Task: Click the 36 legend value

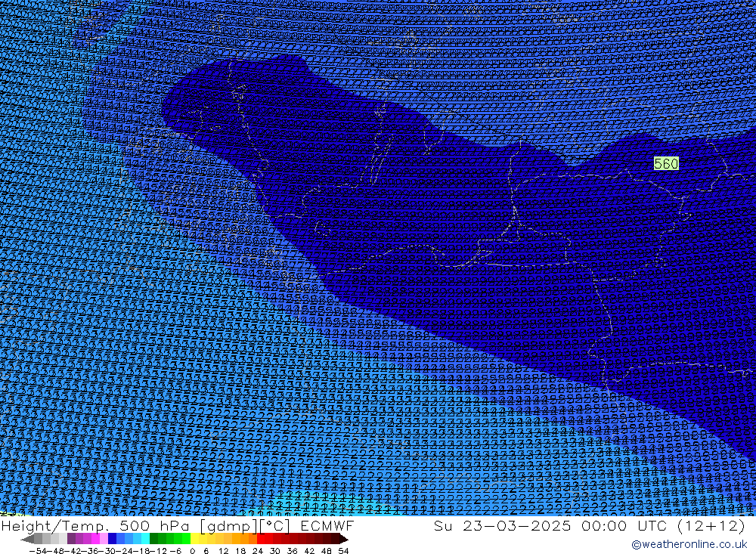Action: (292, 551)
